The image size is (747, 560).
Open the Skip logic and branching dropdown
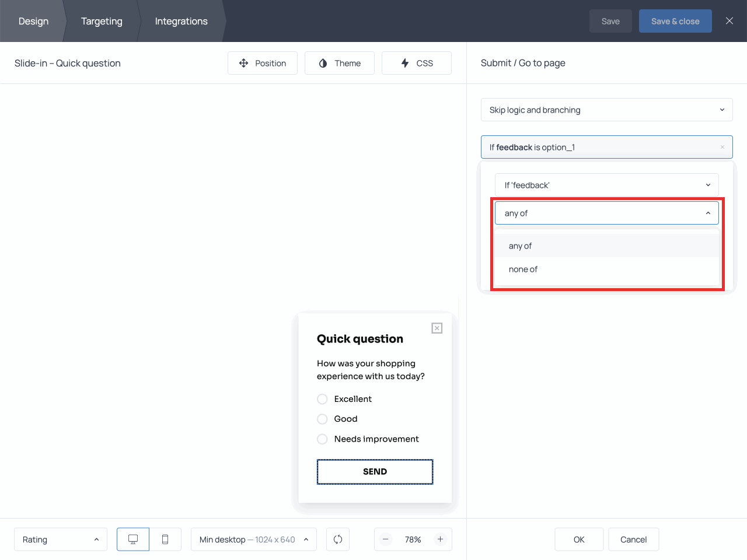coord(606,110)
